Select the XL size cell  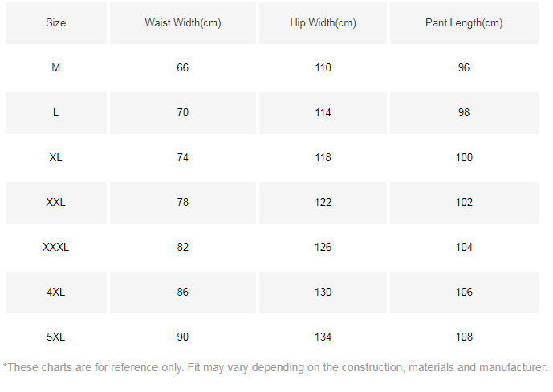[x=56, y=158]
